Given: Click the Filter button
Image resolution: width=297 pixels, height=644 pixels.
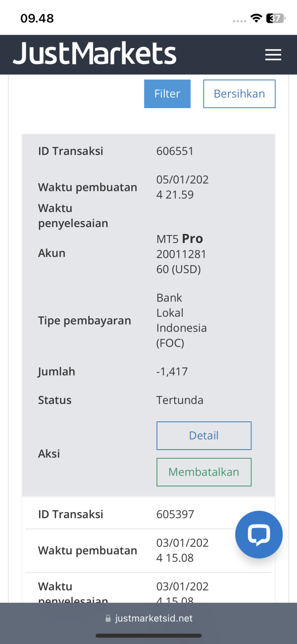Looking at the screenshot, I should pos(167,94).
